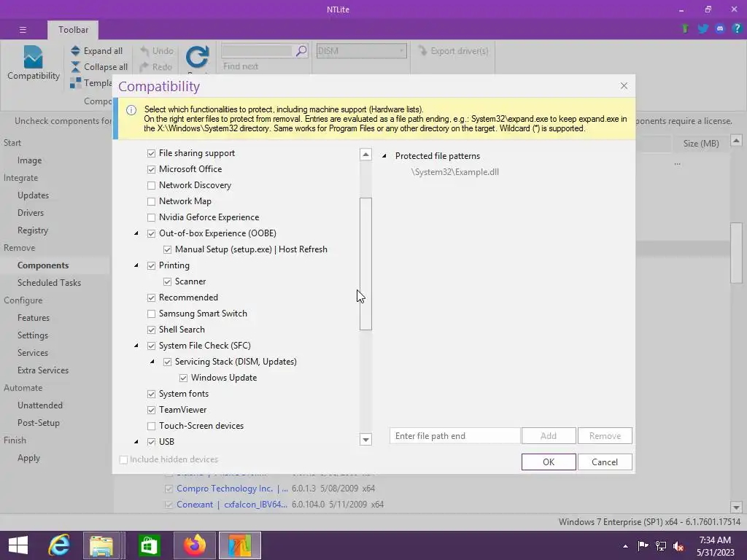
Task: Click the Help question mark icon
Action: [x=737, y=28]
